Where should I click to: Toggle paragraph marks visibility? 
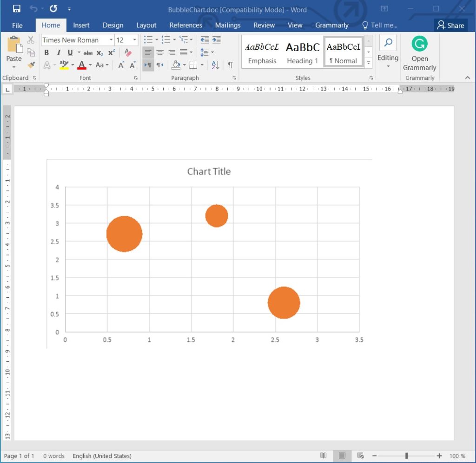tap(231, 65)
